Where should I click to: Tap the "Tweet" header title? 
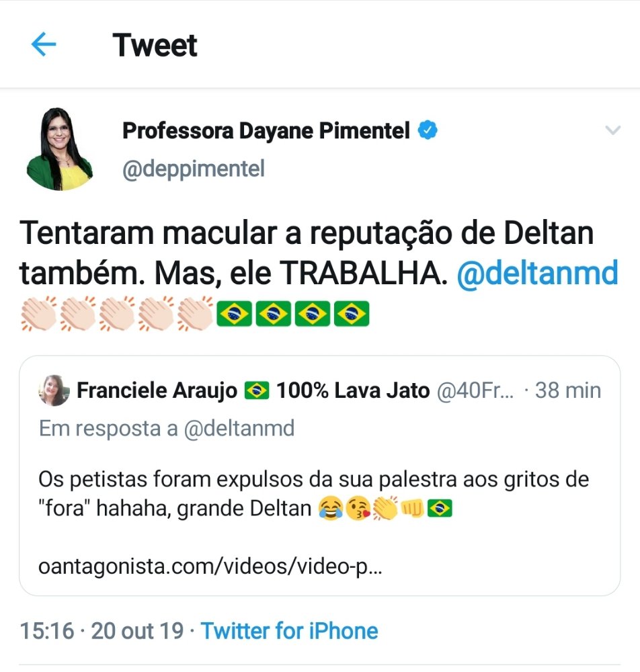[155, 46]
